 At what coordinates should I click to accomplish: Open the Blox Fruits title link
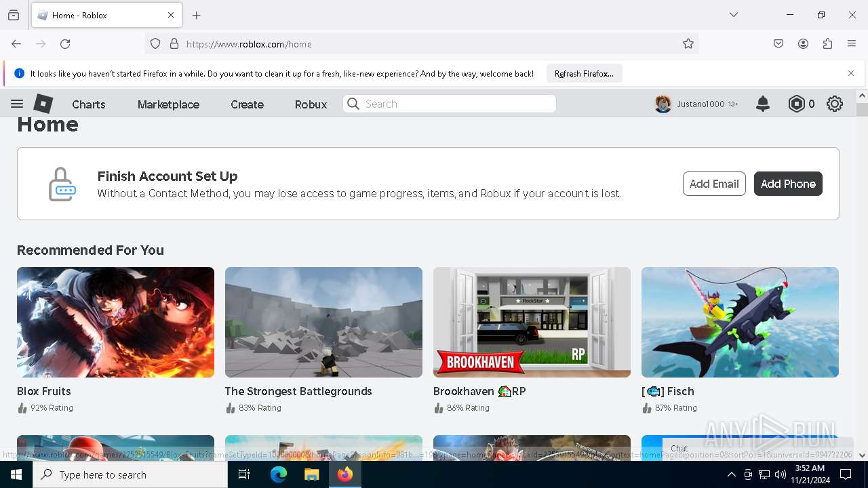click(44, 391)
